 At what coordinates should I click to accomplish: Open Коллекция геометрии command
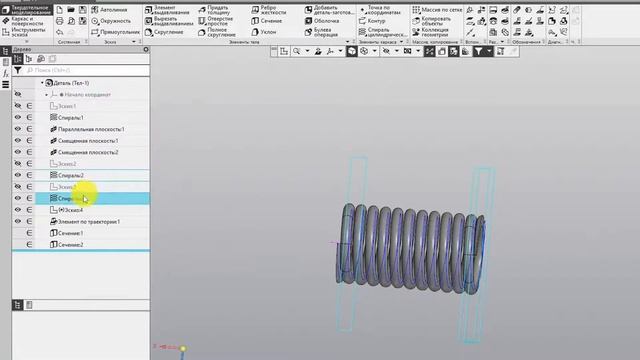click(431, 32)
